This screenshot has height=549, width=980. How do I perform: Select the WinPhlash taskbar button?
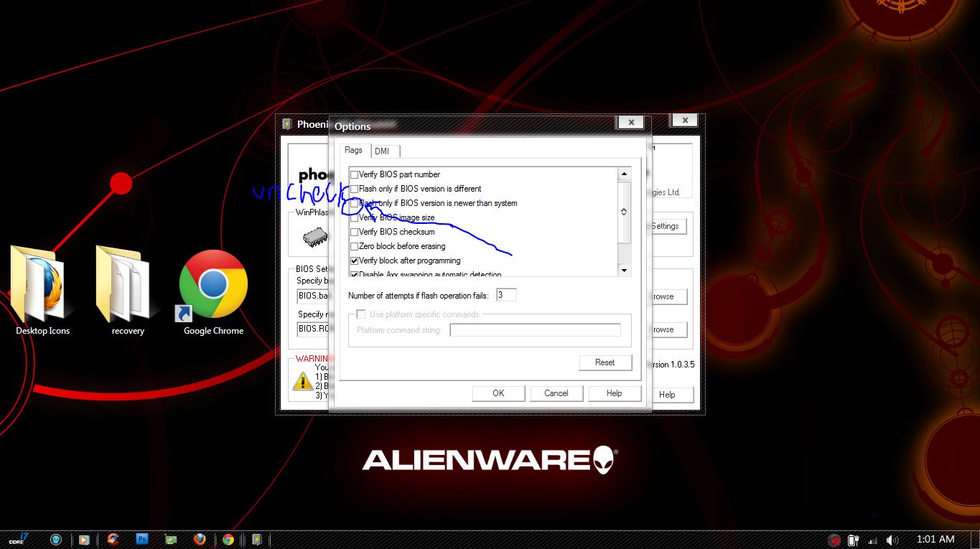coord(256,540)
